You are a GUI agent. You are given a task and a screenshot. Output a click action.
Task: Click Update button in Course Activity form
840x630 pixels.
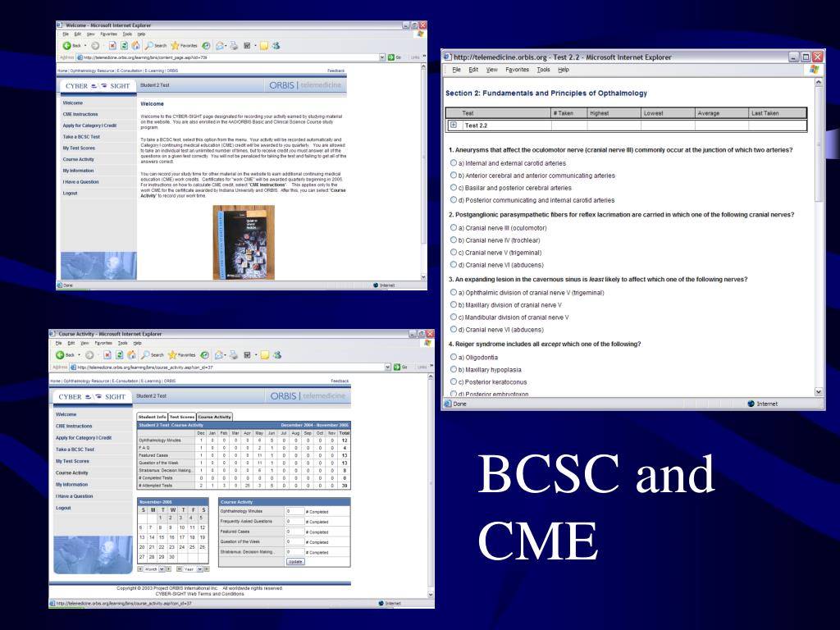click(x=295, y=562)
